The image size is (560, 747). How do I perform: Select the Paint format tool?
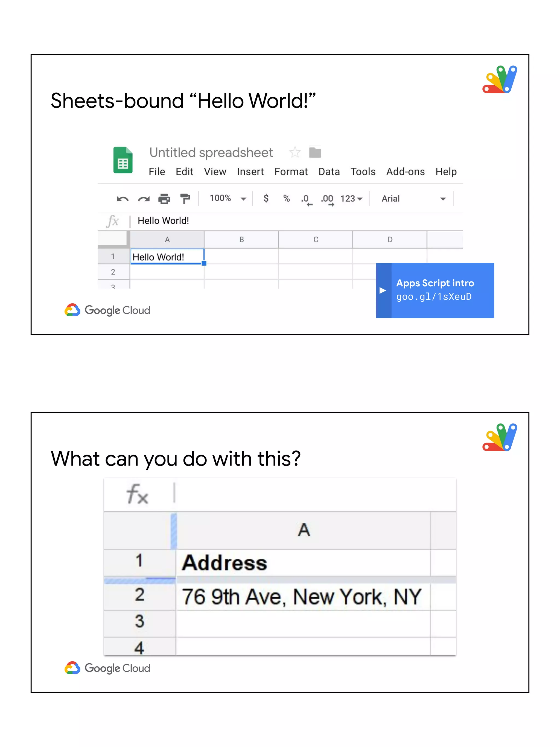point(185,199)
